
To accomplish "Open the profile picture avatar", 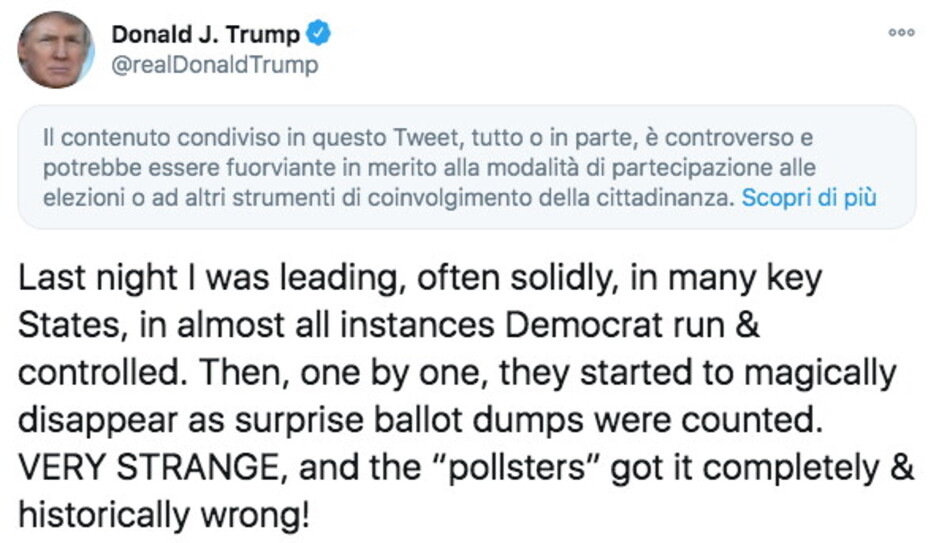I will pyautogui.click(x=56, y=50).
